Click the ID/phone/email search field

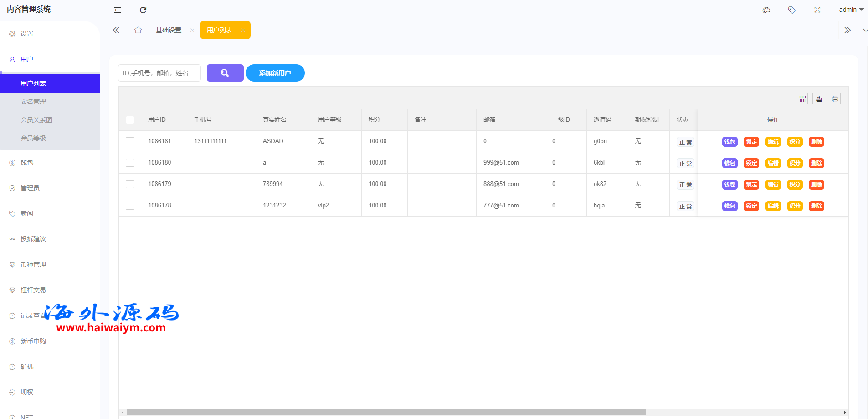click(x=159, y=73)
